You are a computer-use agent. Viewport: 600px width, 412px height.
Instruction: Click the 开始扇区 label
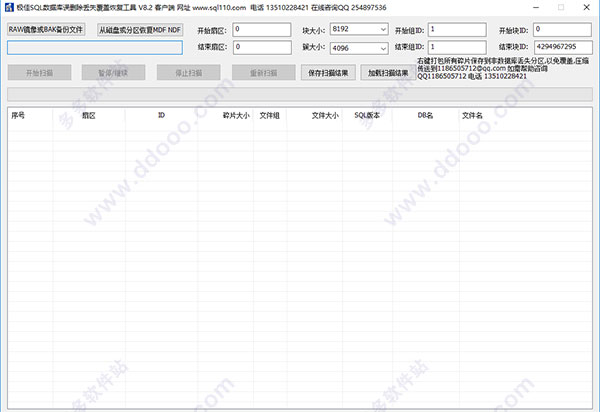pyautogui.click(x=212, y=31)
